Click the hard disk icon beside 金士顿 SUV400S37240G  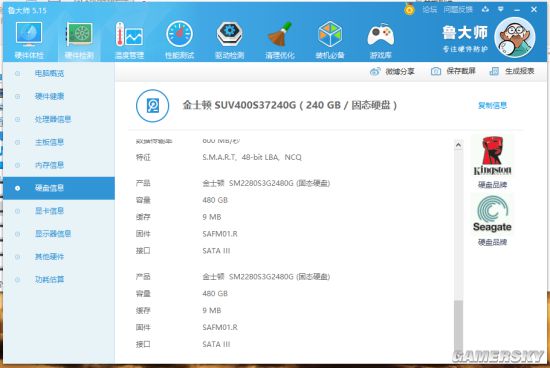tap(153, 106)
